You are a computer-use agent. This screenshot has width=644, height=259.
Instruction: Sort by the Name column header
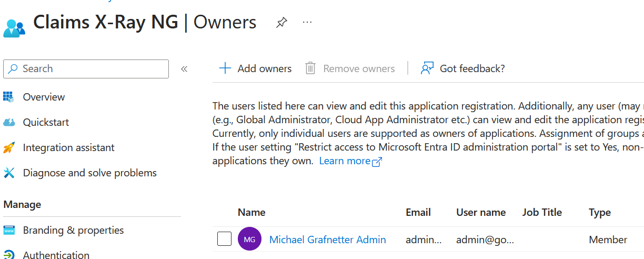click(x=251, y=212)
